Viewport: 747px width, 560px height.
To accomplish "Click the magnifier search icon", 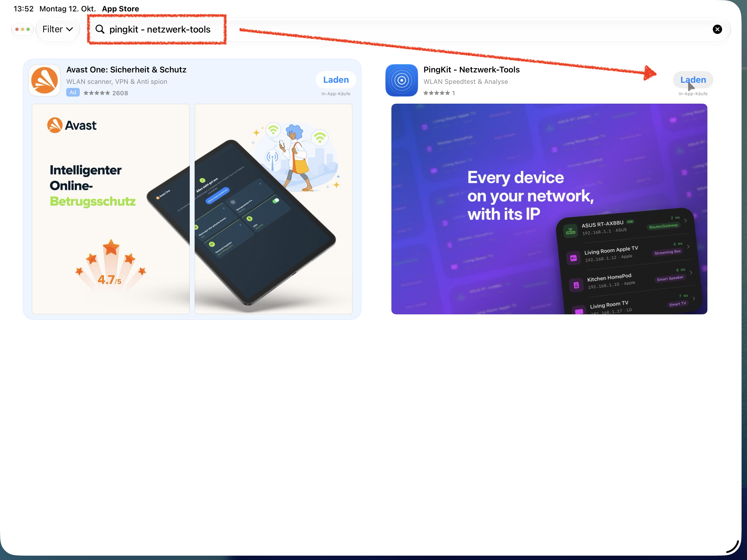I will coord(100,29).
